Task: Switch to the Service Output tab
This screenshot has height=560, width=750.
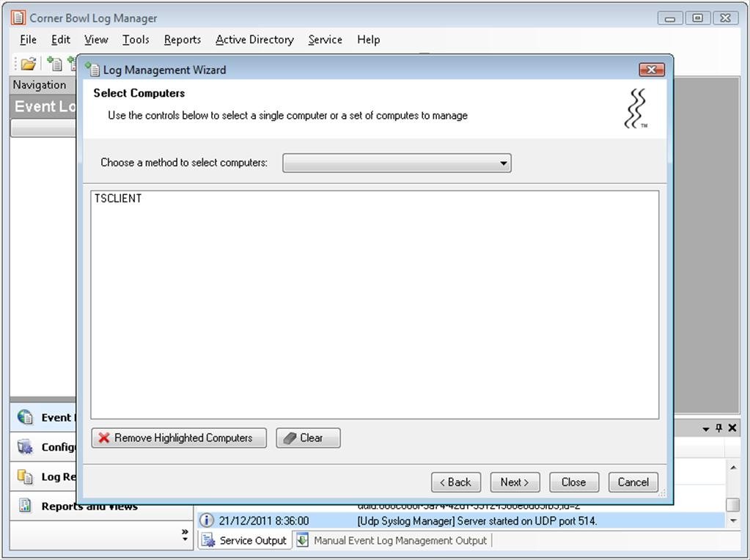Action: pos(245,540)
